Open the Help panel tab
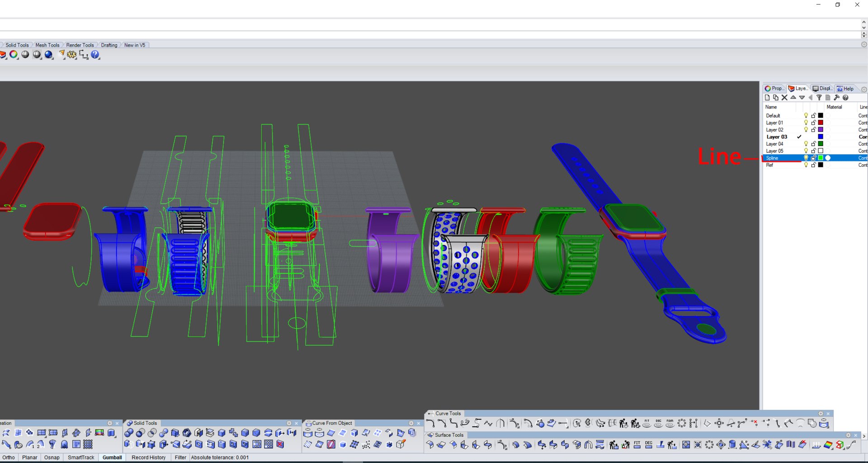This screenshot has width=868, height=463. [x=845, y=89]
